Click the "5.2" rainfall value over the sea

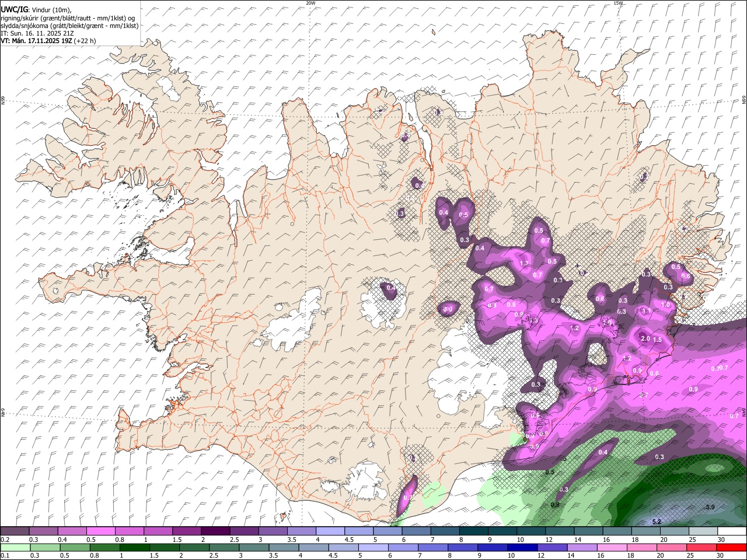[657, 521]
